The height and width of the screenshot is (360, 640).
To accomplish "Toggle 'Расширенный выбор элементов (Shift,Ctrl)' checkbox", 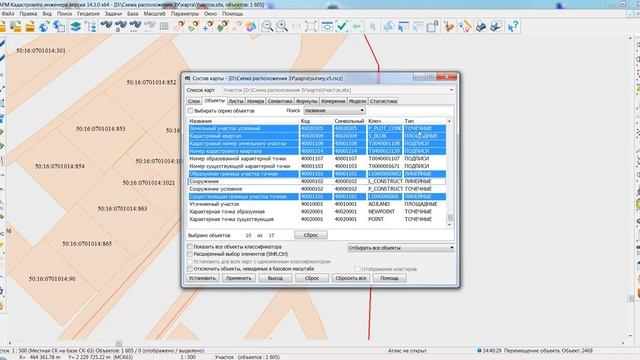I will 190,254.
